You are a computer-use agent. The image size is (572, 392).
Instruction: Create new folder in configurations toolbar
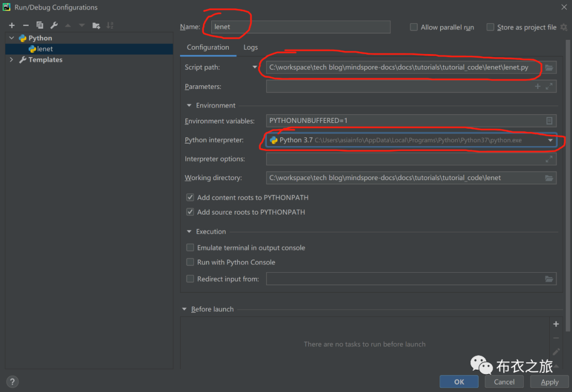point(96,25)
